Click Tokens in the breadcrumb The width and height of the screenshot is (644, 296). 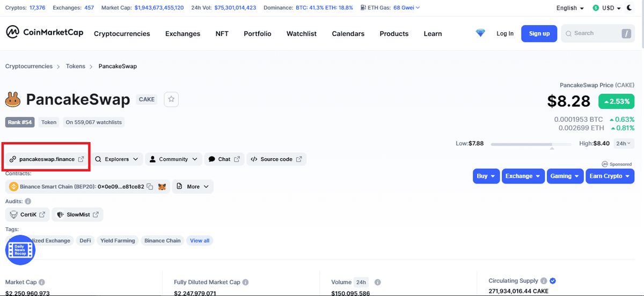(76, 66)
